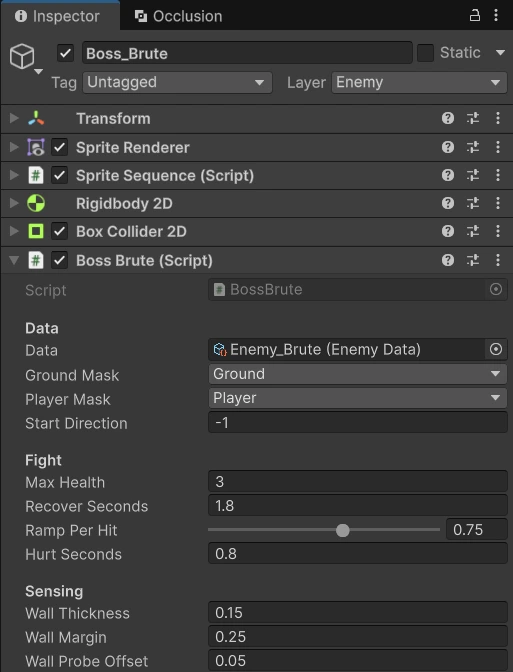Click the Box Collider 2D icon
513x672 pixels.
click(x=36, y=231)
